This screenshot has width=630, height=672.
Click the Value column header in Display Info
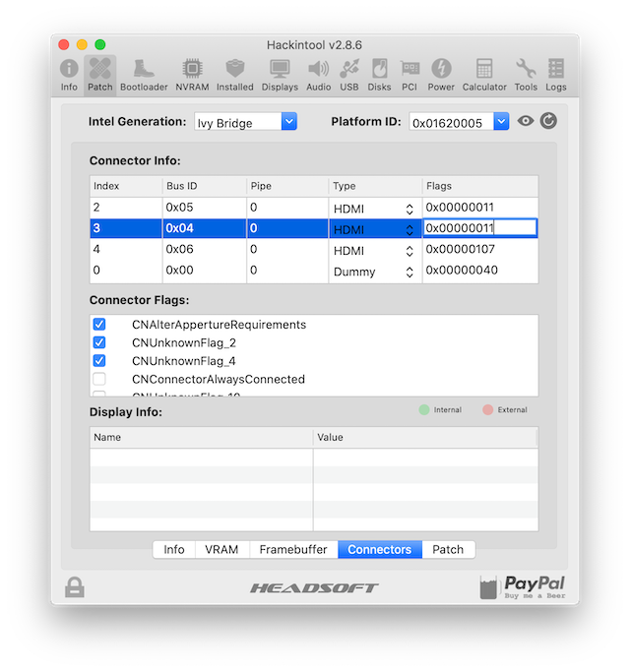pos(426,438)
